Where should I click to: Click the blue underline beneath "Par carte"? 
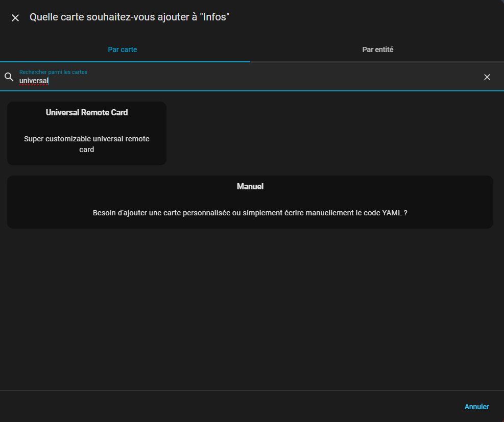[x=125, y=61]
